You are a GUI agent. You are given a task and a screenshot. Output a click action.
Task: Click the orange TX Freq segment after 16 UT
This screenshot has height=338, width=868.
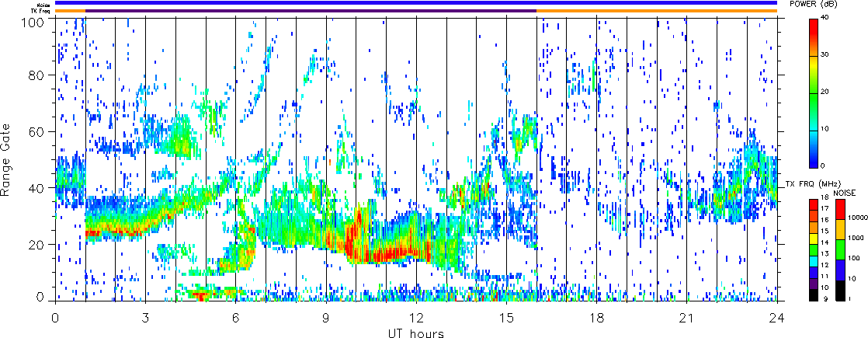tap(657, 11)
